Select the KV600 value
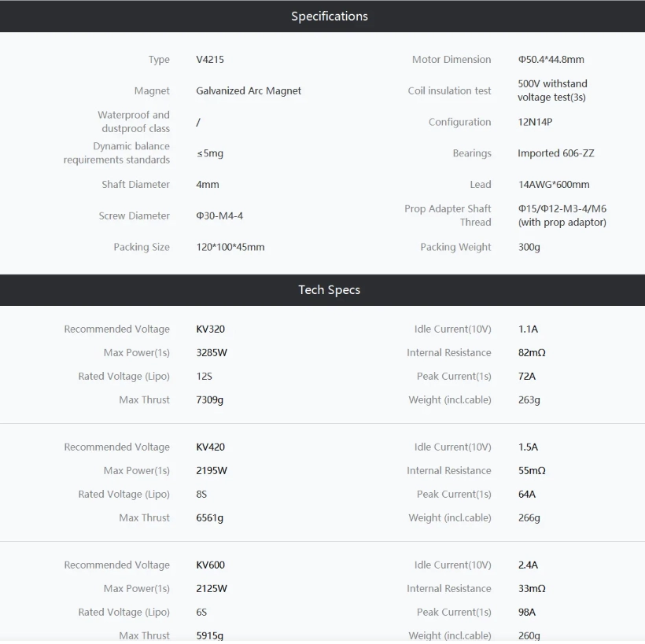Image resolution: width=645 pixels, height=644 pixels. [211, 565]
